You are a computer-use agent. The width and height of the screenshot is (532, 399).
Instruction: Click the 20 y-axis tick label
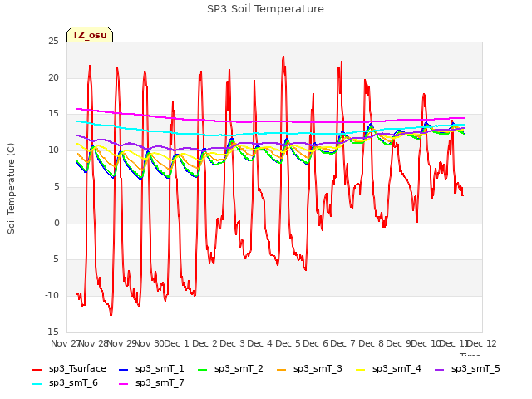tap(53, 77)
